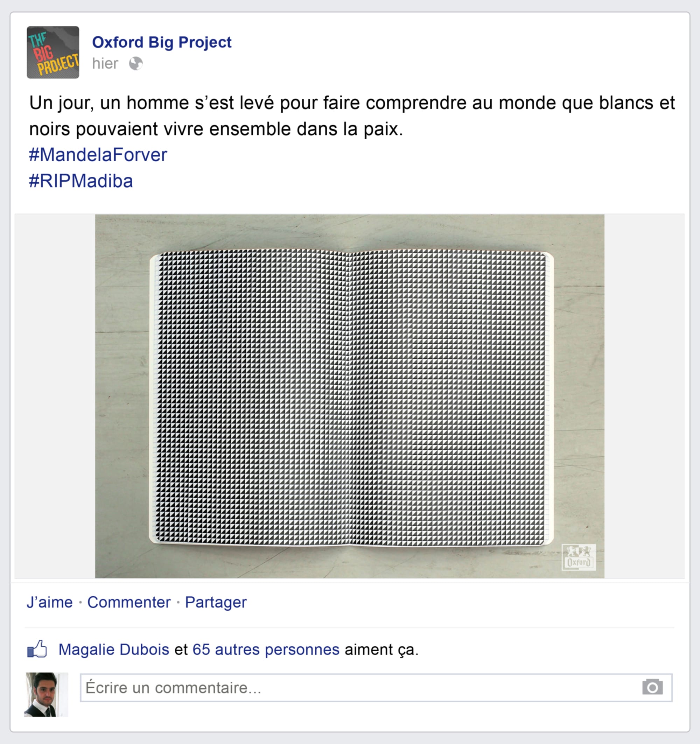
Task: Click Commenter to comment on post
Action: pos(129,602)
